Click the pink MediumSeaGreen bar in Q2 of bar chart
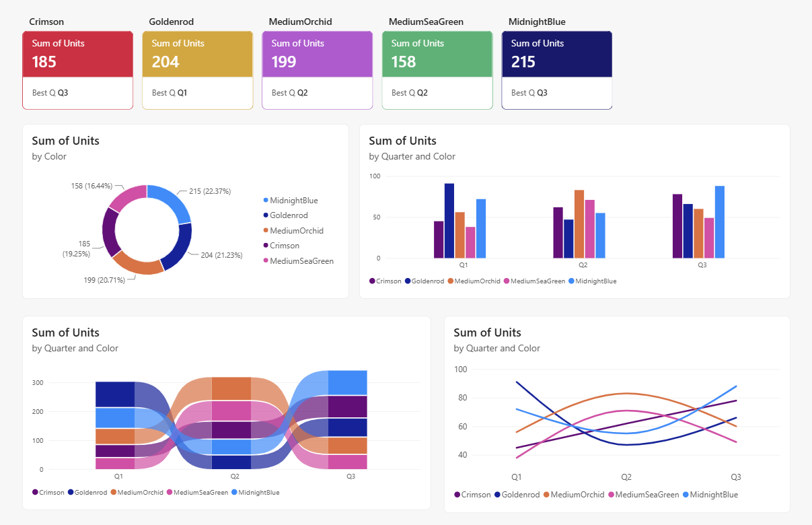Image resolution: width=812 pixels, height=525 pixels. [x=590, y=229]
